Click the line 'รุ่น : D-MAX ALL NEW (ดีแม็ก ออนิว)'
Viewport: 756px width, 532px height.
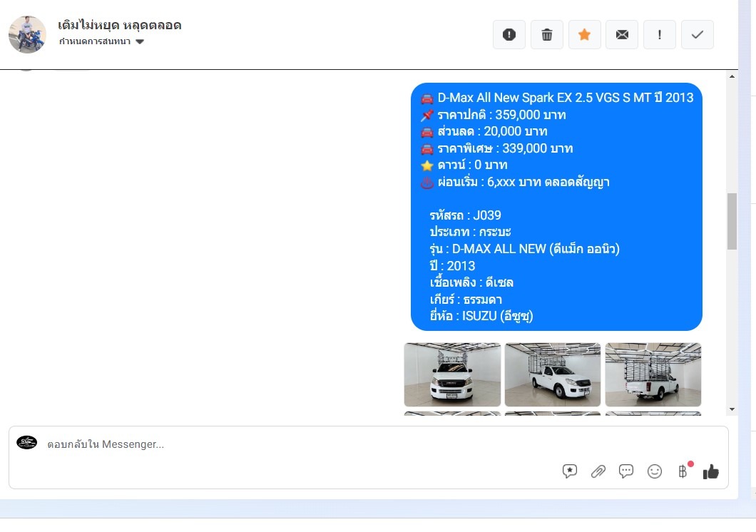[525, 249]
